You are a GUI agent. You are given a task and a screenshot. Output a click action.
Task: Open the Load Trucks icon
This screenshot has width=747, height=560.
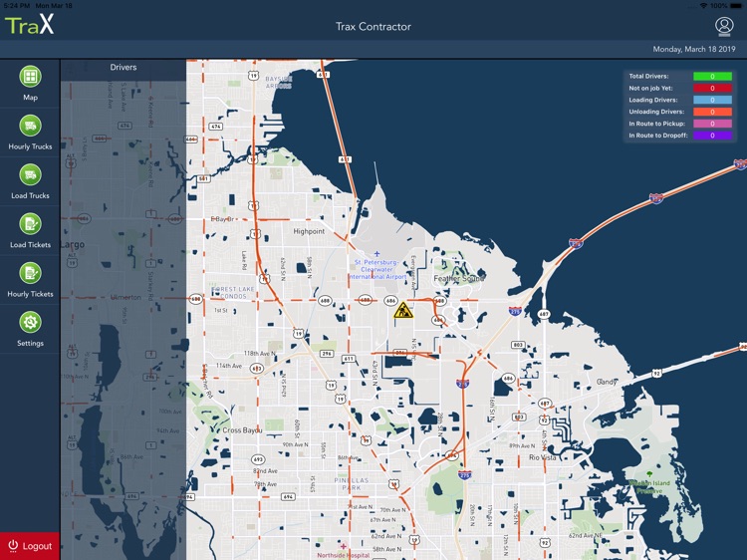(30, 174)
